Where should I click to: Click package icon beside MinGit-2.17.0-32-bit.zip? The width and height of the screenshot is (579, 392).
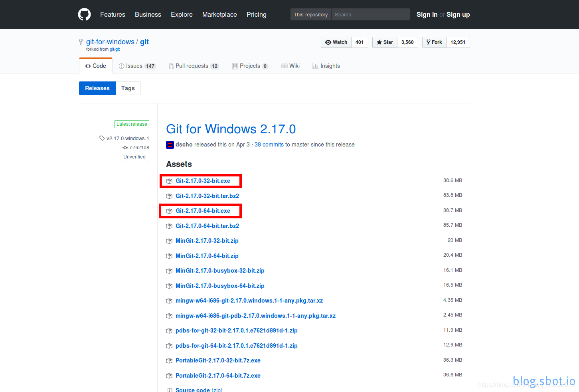[x=169, y=241]
